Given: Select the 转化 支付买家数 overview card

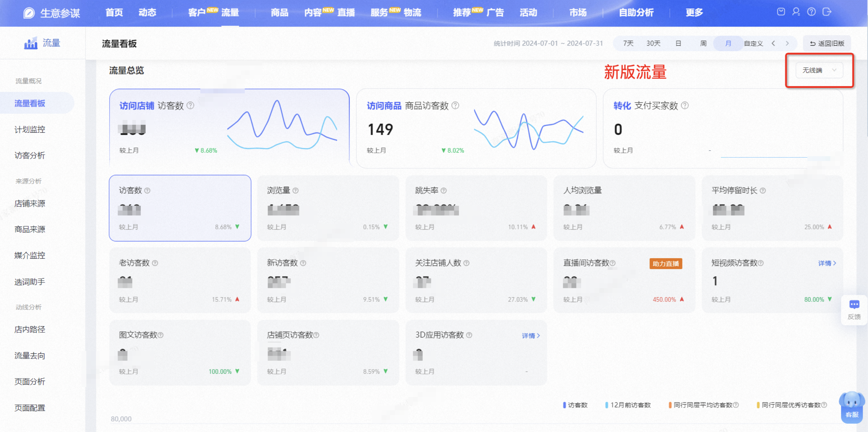Looking at the screenshot, I should pos(723,128).
